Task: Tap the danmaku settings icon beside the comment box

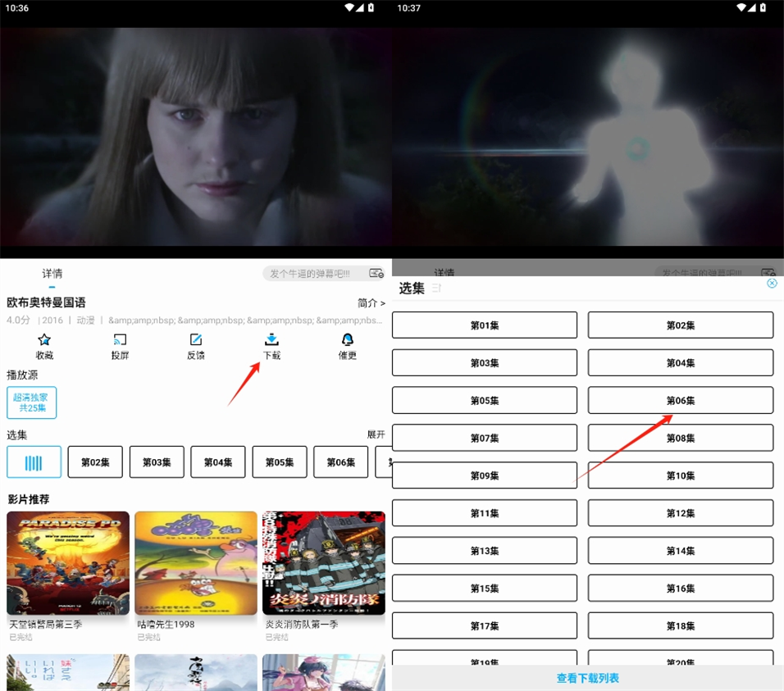Action: 376,273
